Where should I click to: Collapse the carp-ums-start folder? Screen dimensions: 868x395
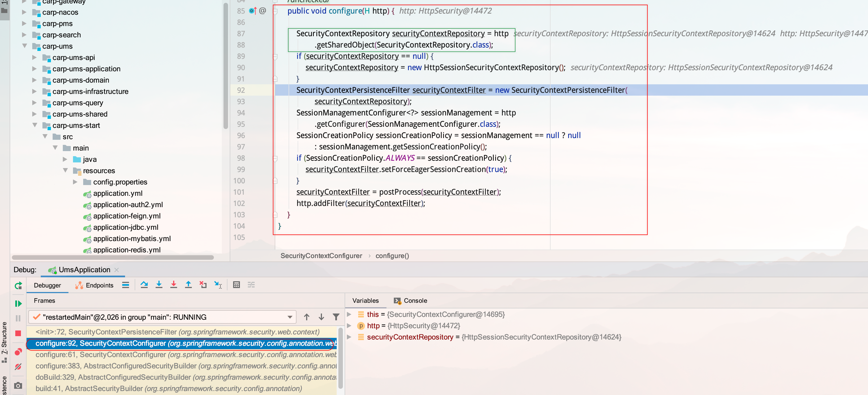pos(35,125)
